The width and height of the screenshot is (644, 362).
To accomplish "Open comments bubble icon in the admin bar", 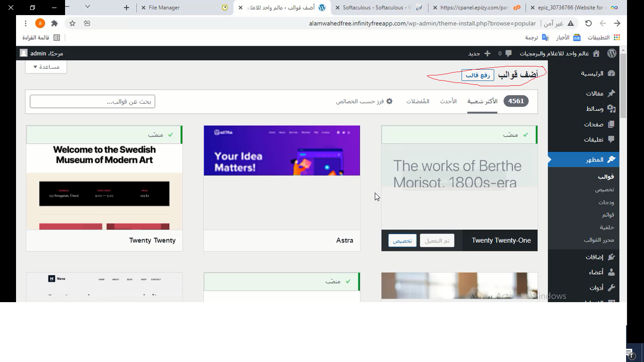I will (508, 53).
